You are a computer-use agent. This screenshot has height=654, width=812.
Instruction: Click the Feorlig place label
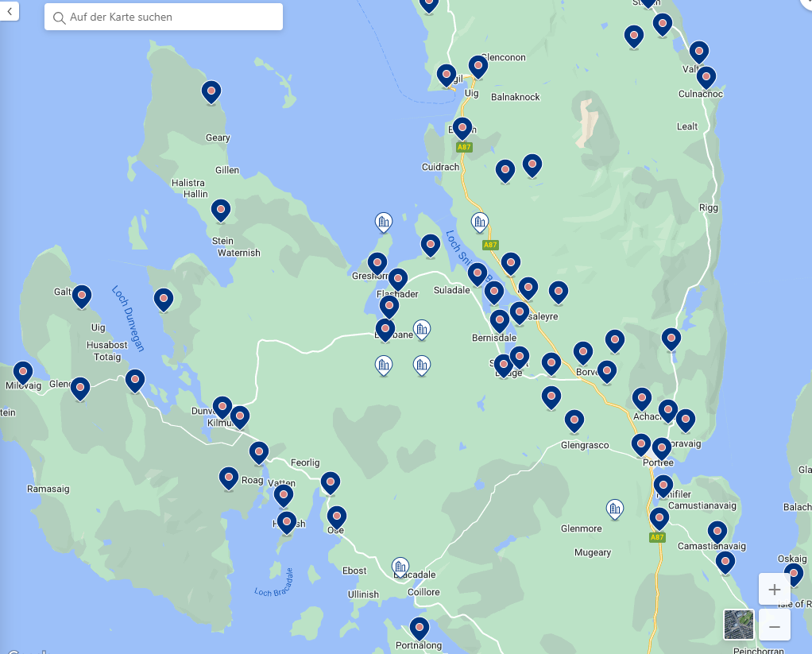[x=305, y=462]
